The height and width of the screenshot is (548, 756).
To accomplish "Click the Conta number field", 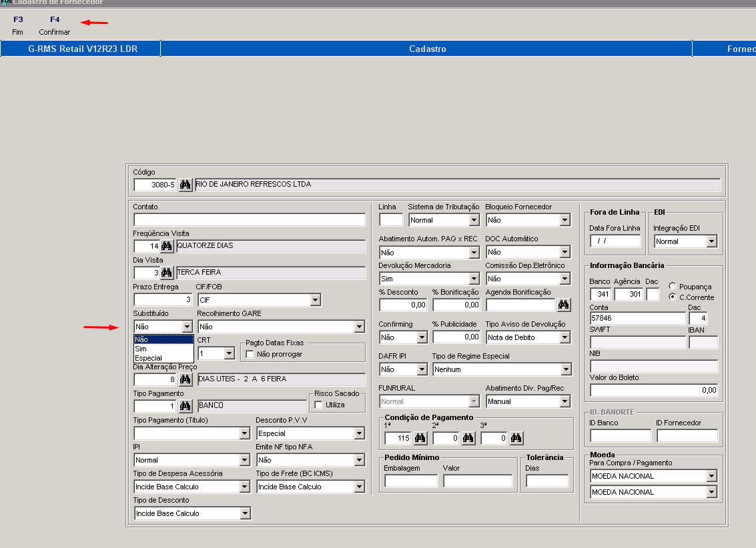I will pos(638,318).
